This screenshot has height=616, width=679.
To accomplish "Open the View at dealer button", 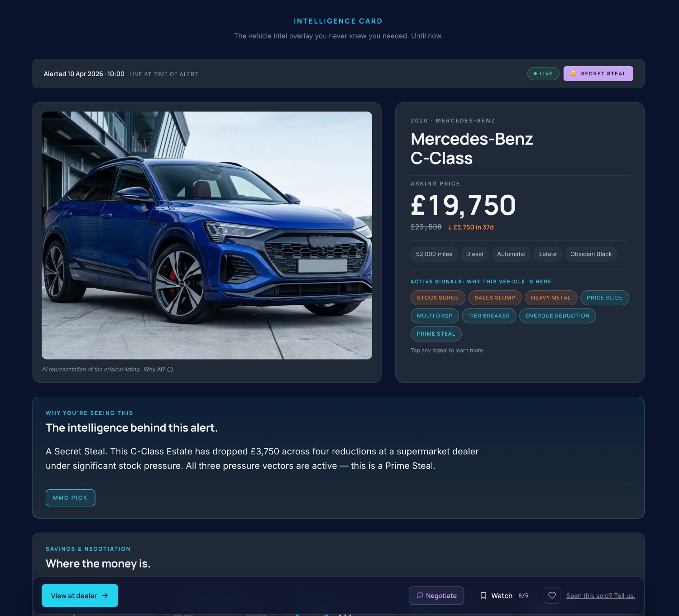I will [80, 596].
